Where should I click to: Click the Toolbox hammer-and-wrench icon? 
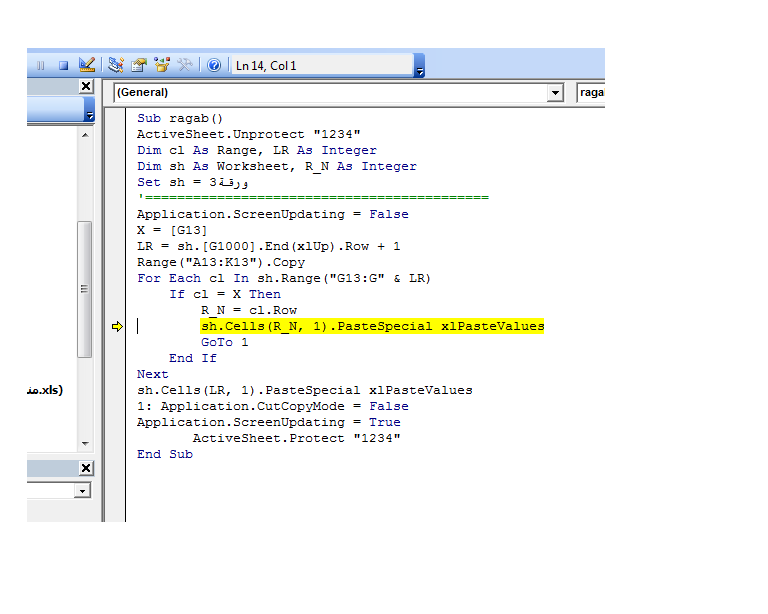click(185, 65)
